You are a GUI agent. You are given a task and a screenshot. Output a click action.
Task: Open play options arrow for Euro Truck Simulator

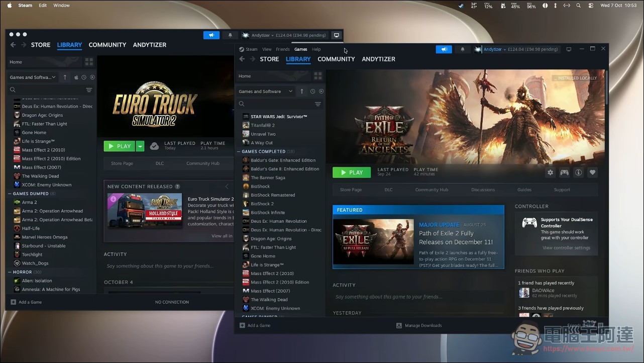140,146
